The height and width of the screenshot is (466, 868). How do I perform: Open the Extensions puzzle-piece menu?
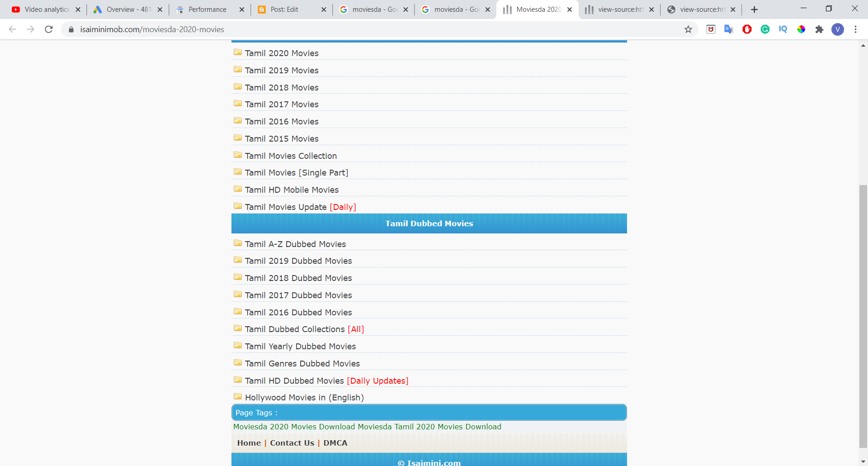(819, 29)
